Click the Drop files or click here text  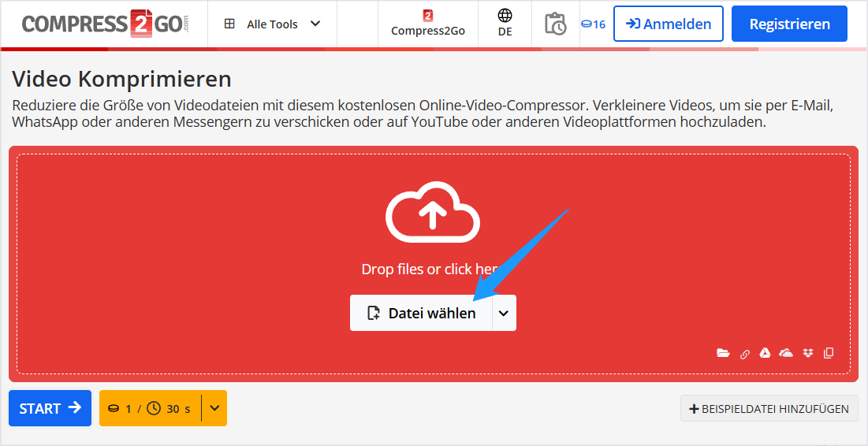click(x=433, y=269)
